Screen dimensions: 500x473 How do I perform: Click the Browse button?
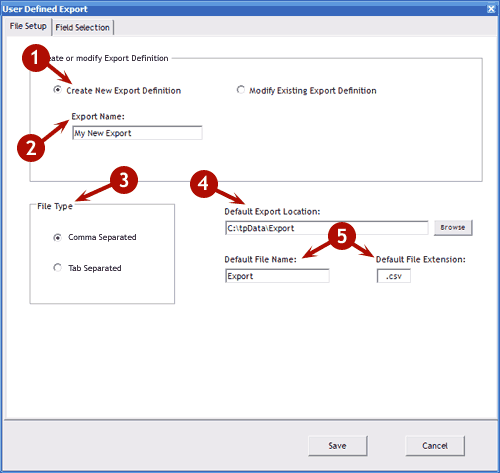[453, 228]
